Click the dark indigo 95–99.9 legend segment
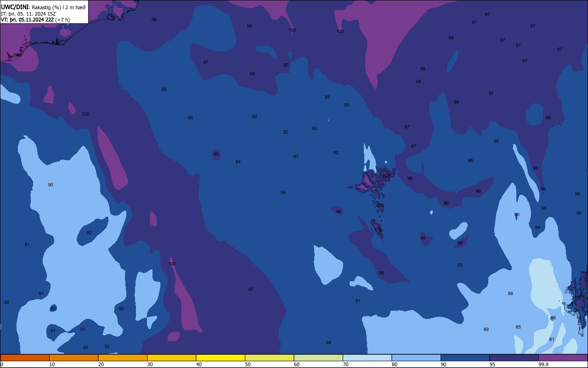The width and height of the screenshot is (588, 368). point(514,357)
